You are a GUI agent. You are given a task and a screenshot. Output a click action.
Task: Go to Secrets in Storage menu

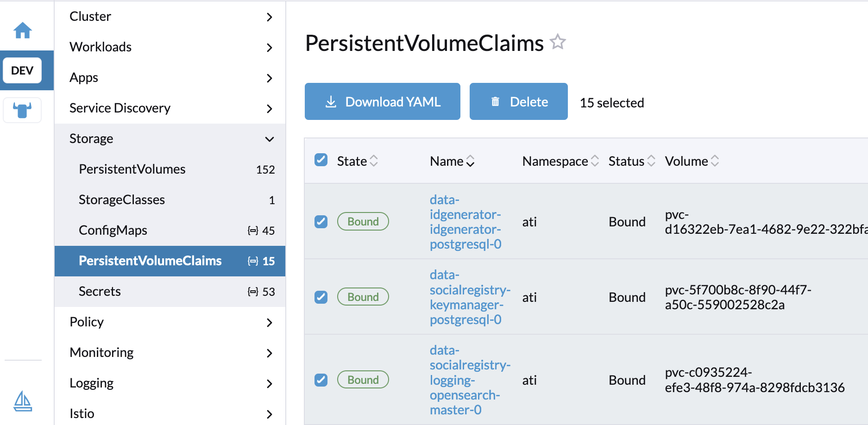[x=100, y=292]
